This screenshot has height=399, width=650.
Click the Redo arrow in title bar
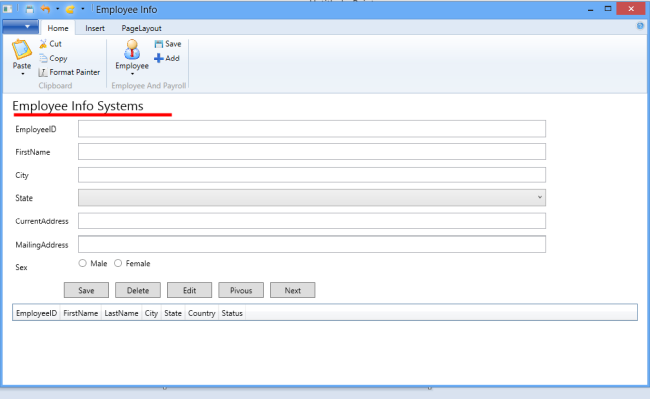(x=70, y=9)
